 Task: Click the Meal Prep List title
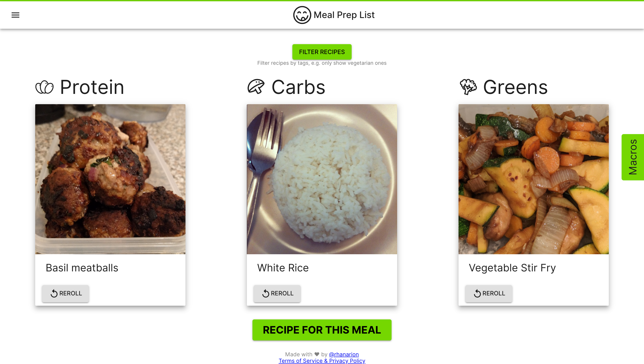tap(344, 15)
